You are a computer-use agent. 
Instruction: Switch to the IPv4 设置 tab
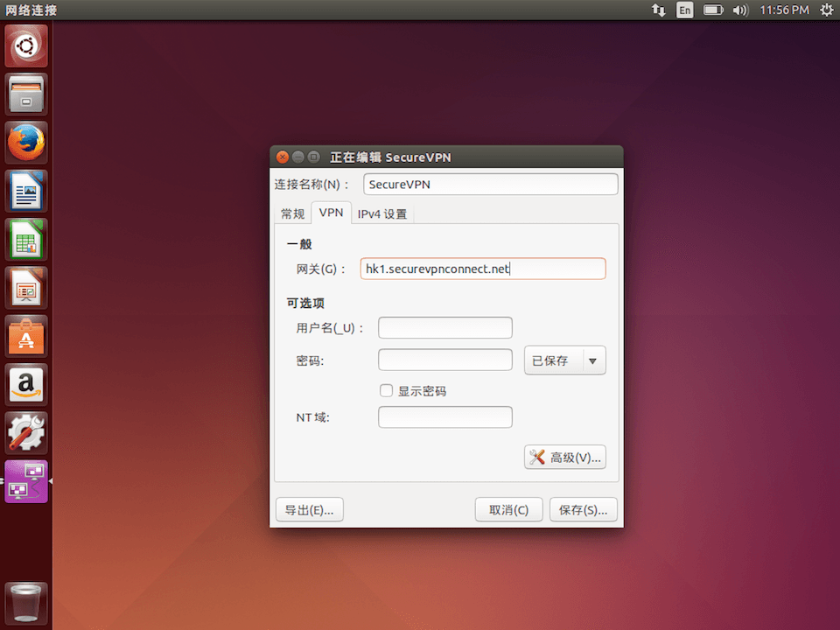coord(381,213)
